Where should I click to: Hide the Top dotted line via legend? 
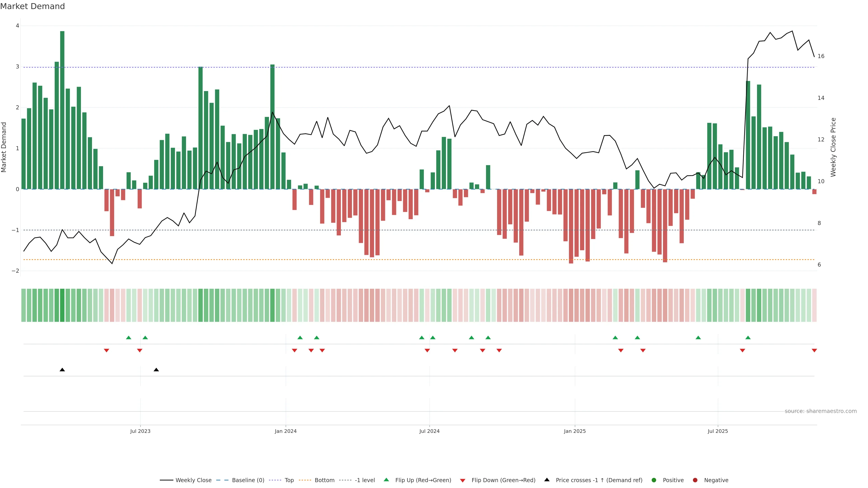click(289, 480)
